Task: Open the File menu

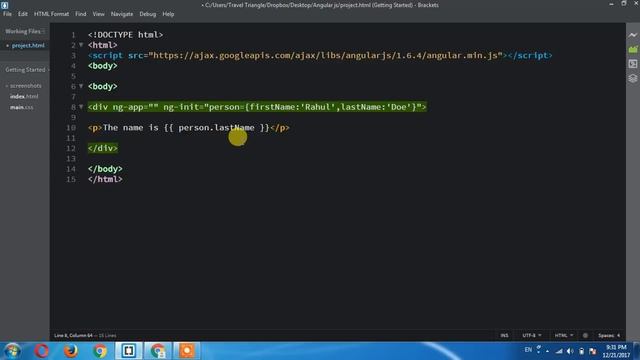Action: [x=7, y=14]
